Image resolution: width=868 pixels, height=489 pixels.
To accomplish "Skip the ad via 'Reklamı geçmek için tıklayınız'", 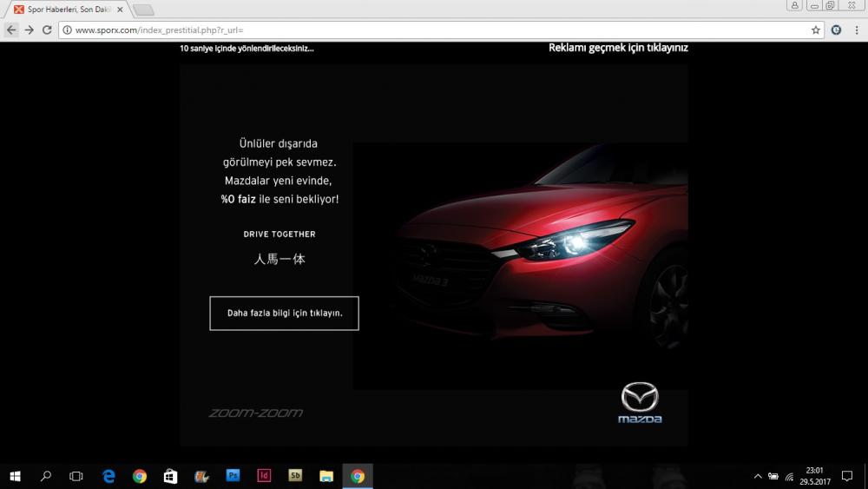I will 618,48.
